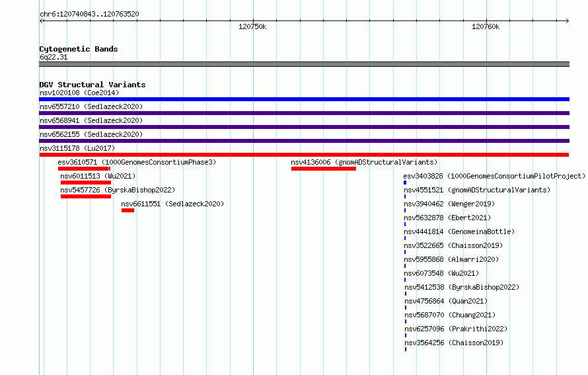Open nsv4756864 (Quan2021) label
The width and height of the screenshot is (588, 375).
pyautogui.click(x=446, y=301)
